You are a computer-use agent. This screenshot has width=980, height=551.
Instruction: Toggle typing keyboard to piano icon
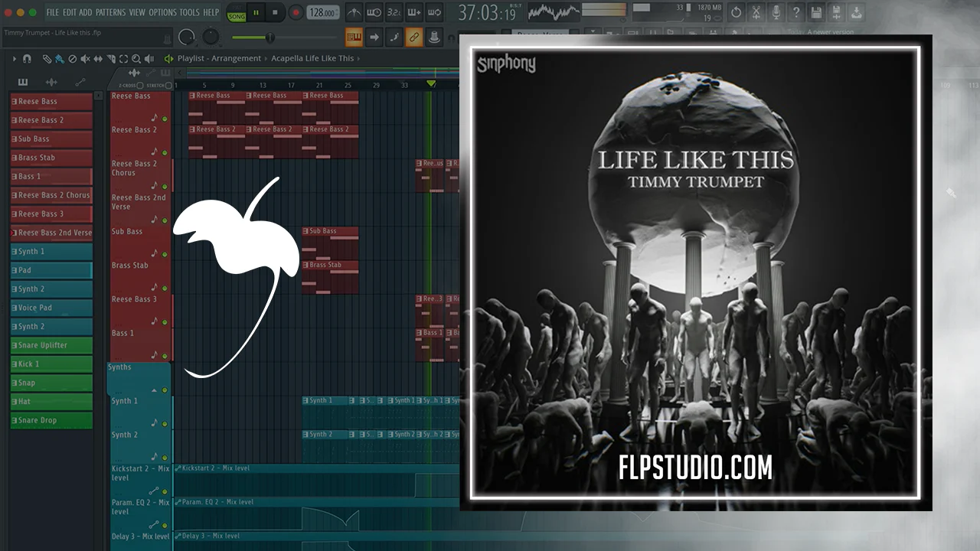tap(354, 36)
